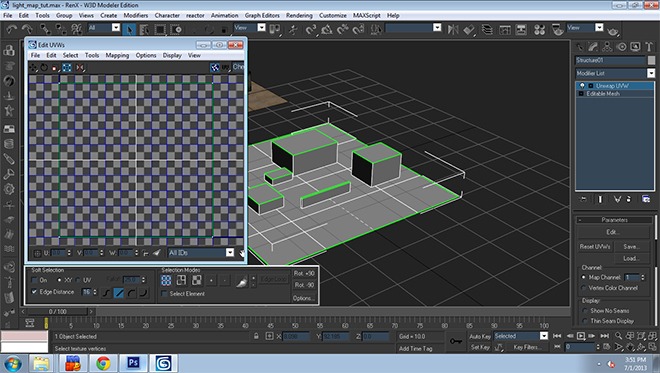Enable Soft Selection On checkbox

click(x=34, y=280)
